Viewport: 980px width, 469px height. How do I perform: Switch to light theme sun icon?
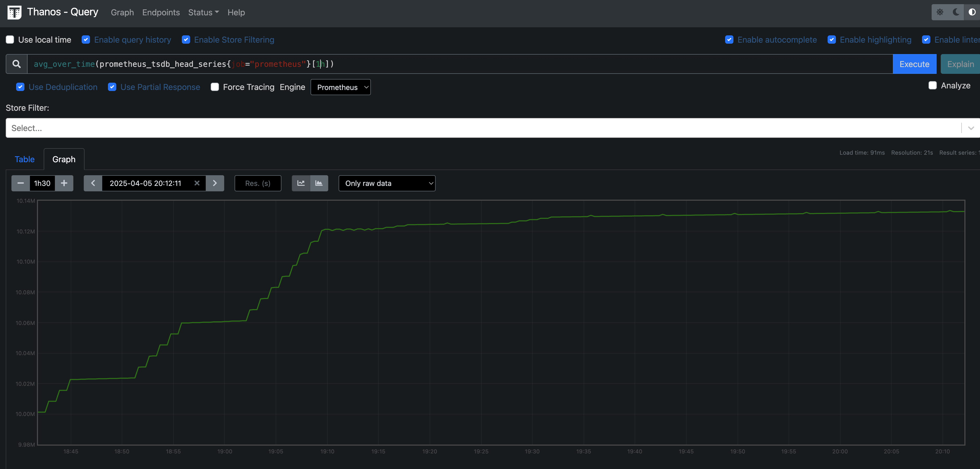click(x=940, y=12)
